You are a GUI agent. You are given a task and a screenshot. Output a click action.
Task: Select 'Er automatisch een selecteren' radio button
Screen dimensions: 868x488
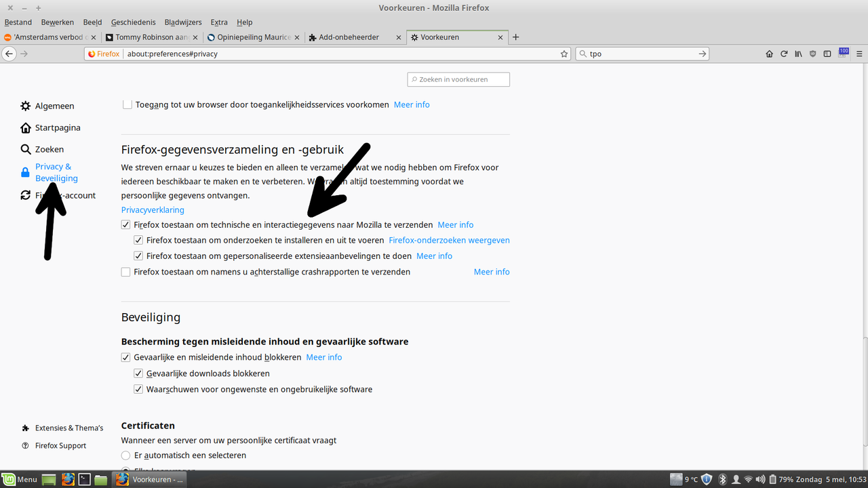tap(126, 455)
